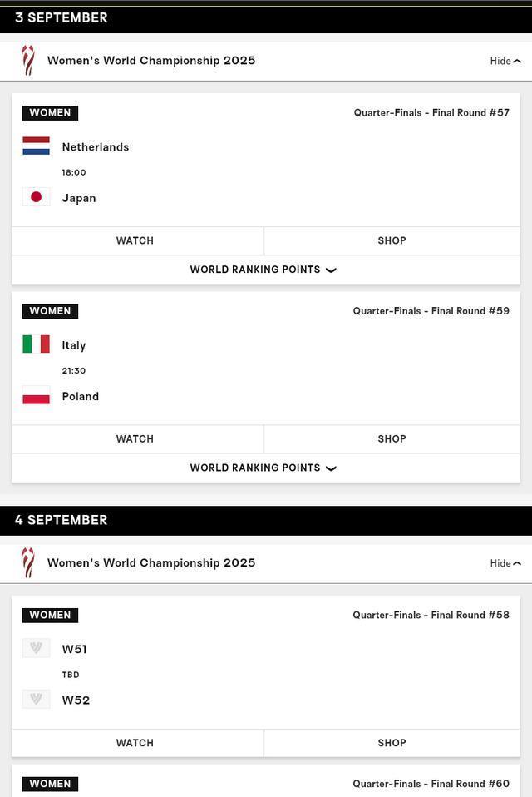Watch the Italy vs Poland match

[135, 438]
